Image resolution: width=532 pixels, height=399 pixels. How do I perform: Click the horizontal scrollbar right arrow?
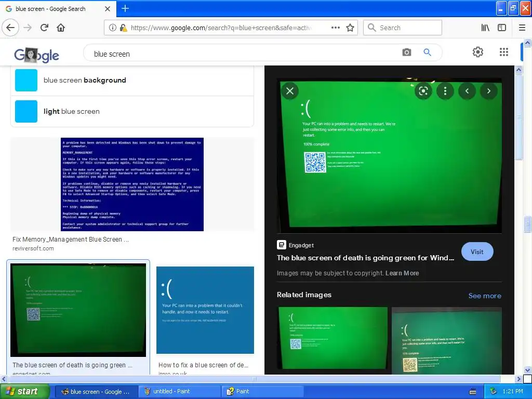click(518, 379)
